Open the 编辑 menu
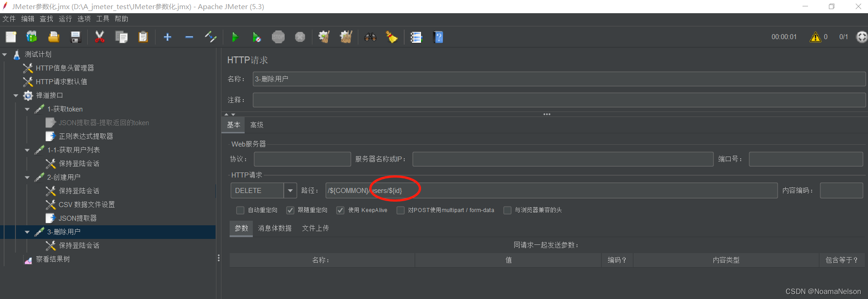The image size is (868, 299). (x=28, y=19)
